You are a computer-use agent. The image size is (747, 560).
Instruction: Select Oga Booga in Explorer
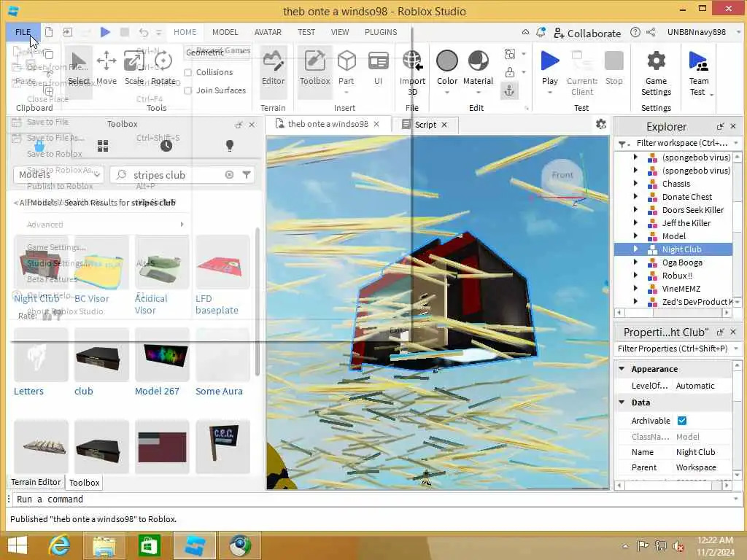coord(682,262)
